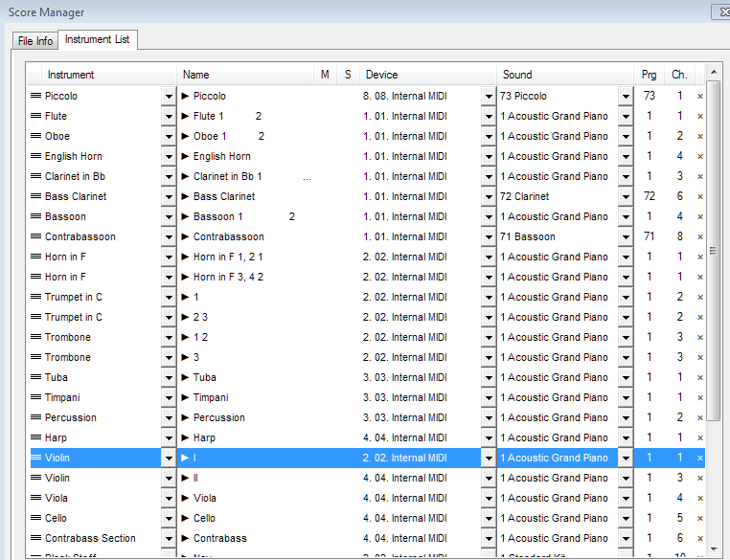730x560 pixels.
Task: Delete the Flute instrument using its x icon
Action: [x=700, y=116]
